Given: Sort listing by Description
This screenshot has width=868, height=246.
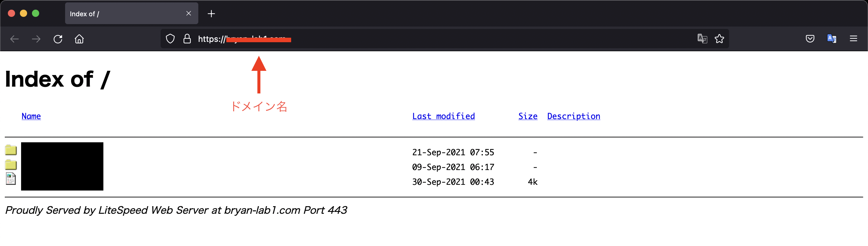Looking at the screenshot, I should tap(574, 116).
